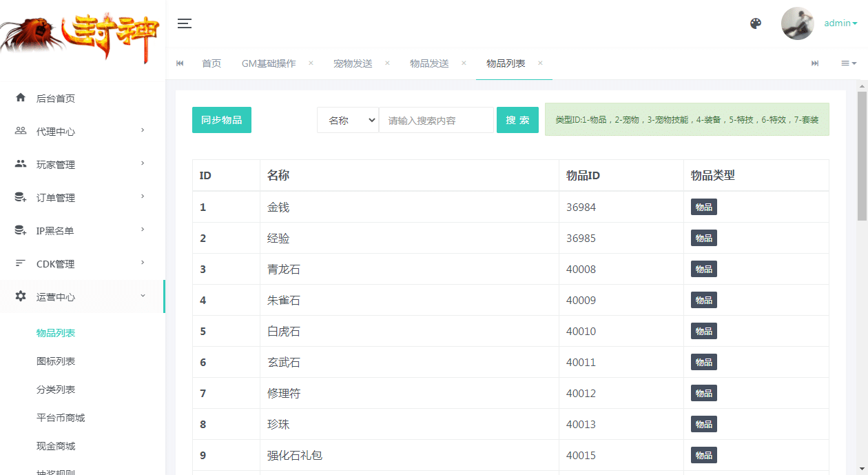
Task: Open the 名称 search field dropdown
Action: (348, 120)
